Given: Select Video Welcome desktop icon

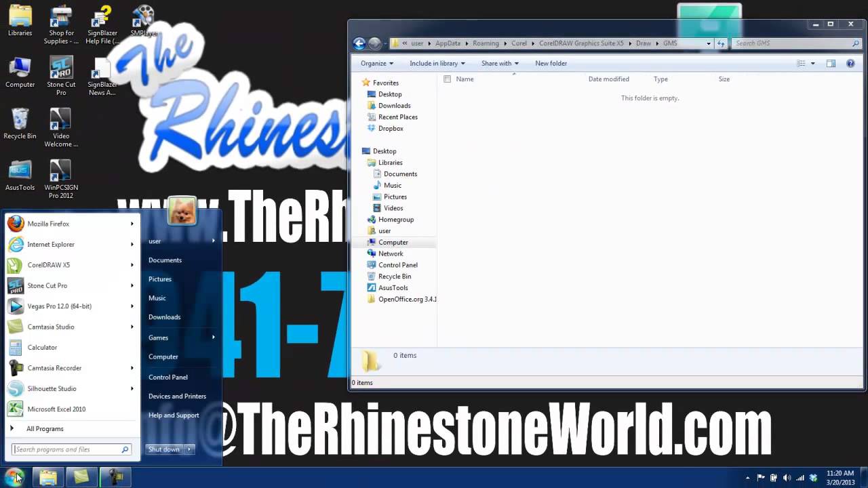Looking at the screenshot, I should pos(61,127).
